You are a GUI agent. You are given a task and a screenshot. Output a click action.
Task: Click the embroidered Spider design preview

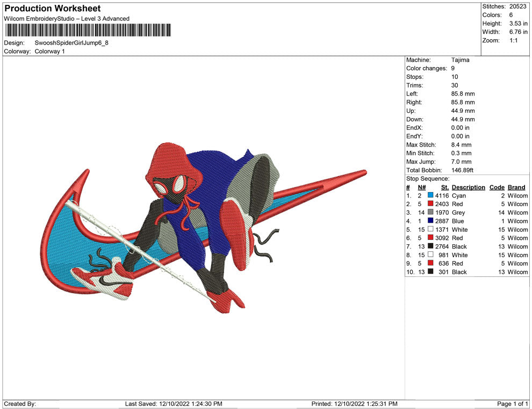[x=205, y=229]
